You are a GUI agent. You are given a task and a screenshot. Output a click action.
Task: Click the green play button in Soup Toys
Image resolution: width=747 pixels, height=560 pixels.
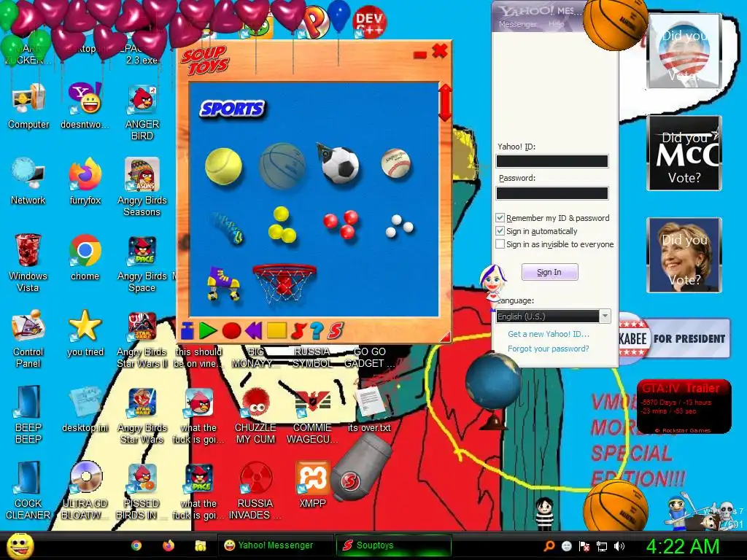[208, 330]
